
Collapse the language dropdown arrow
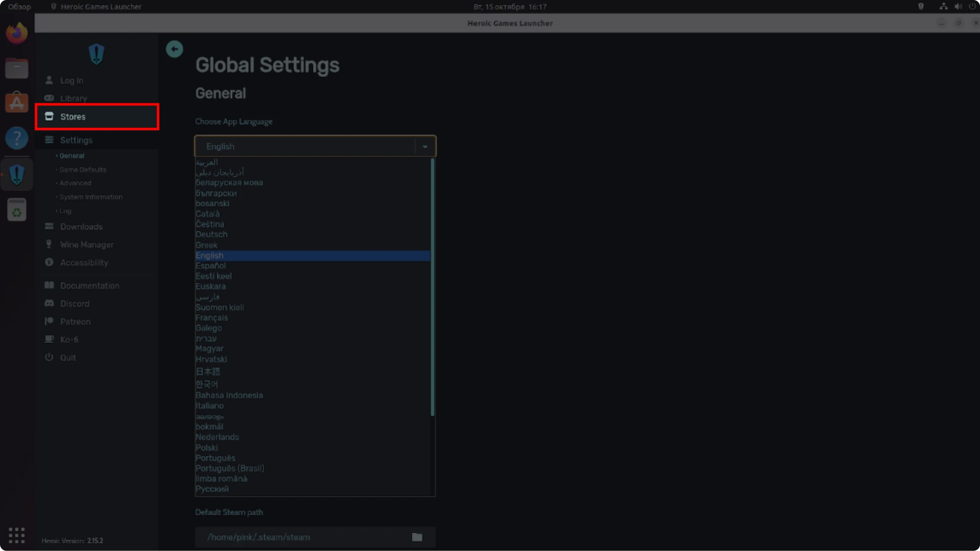tap(425, 146)
